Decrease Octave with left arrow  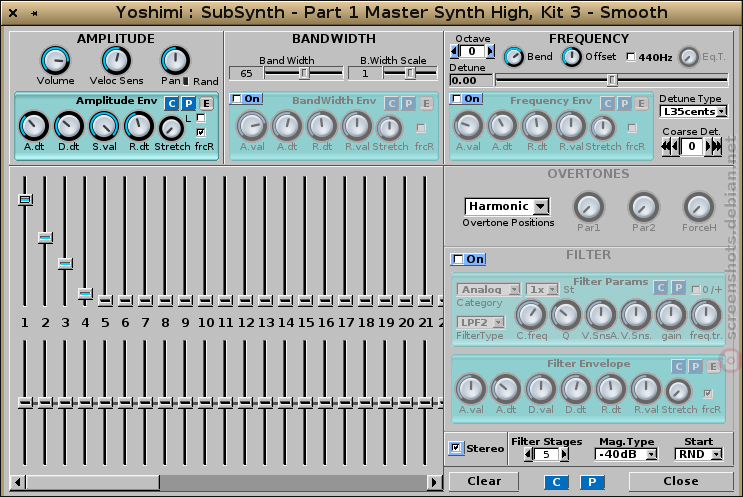454,51
